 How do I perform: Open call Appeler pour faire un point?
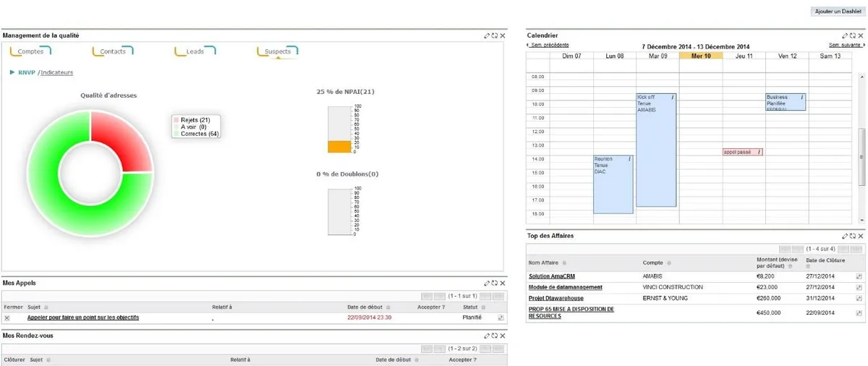click(83, 318)
